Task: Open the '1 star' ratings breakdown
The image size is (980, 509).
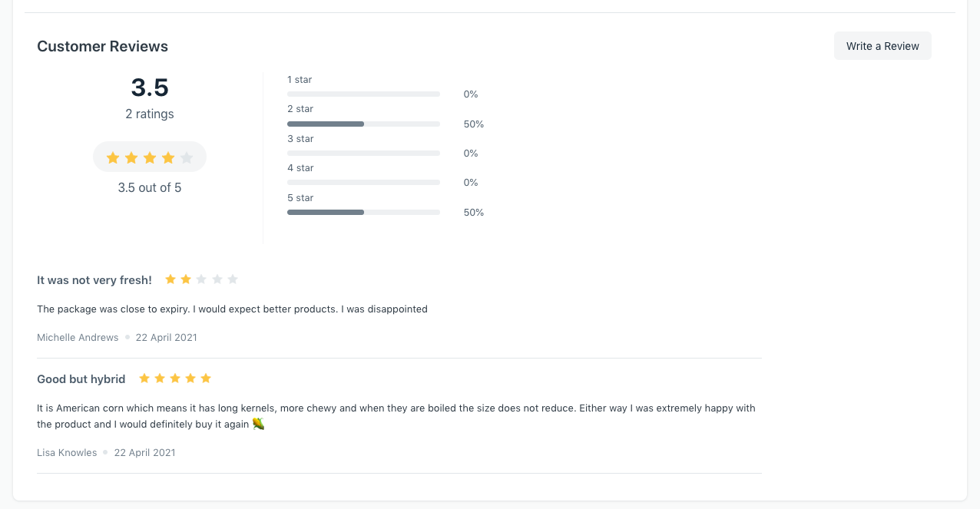Action: [300, 79]
